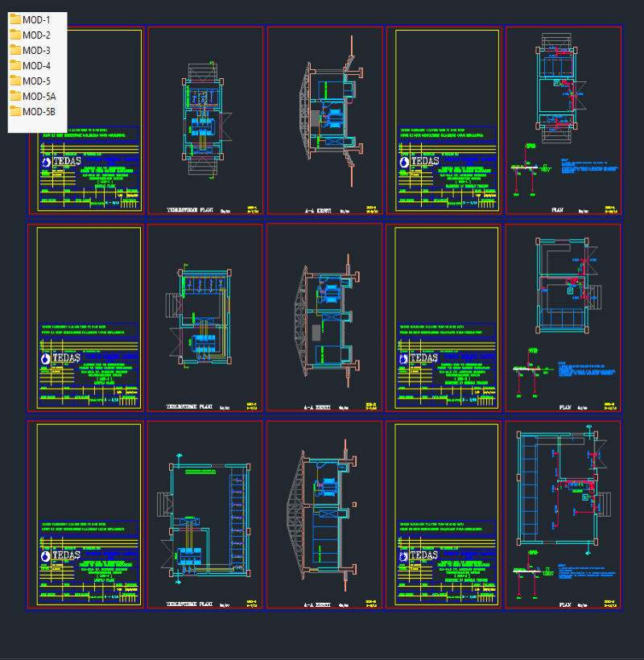Click the TEDAŞ logo in top-left title block
Viewport: 644px width, 660px height.
60,162
